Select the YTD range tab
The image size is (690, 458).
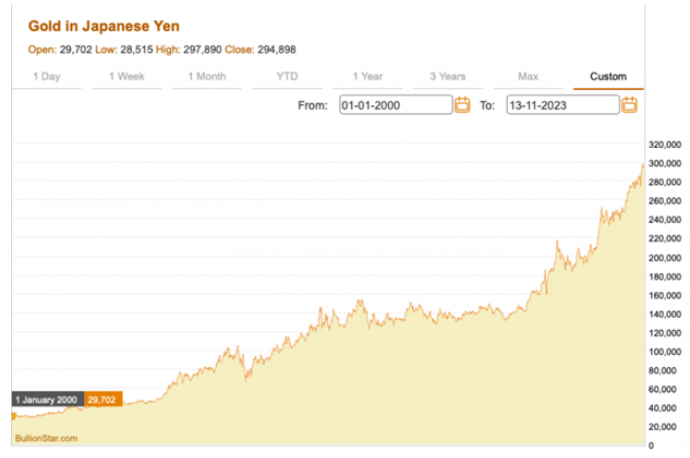pos(287,76)
